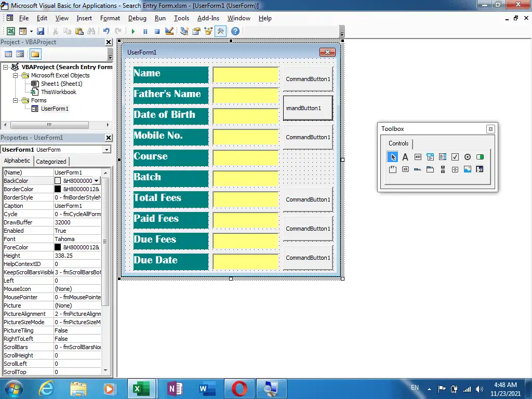
Task: Click the Controls tab in the Toolbox
Action: pos(398,143)
